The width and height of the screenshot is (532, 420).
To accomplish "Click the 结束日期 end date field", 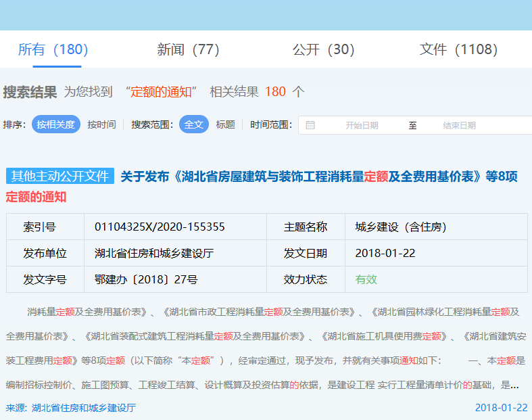I will 460,125.
